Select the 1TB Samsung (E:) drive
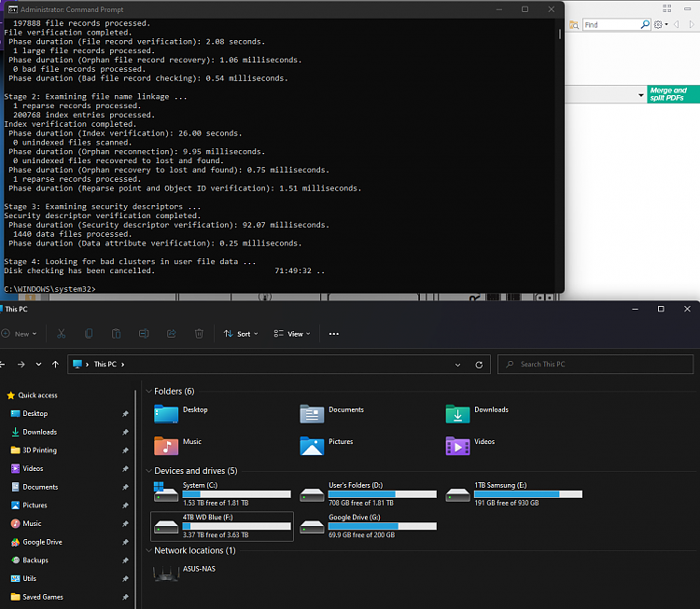 coord(514,494)
